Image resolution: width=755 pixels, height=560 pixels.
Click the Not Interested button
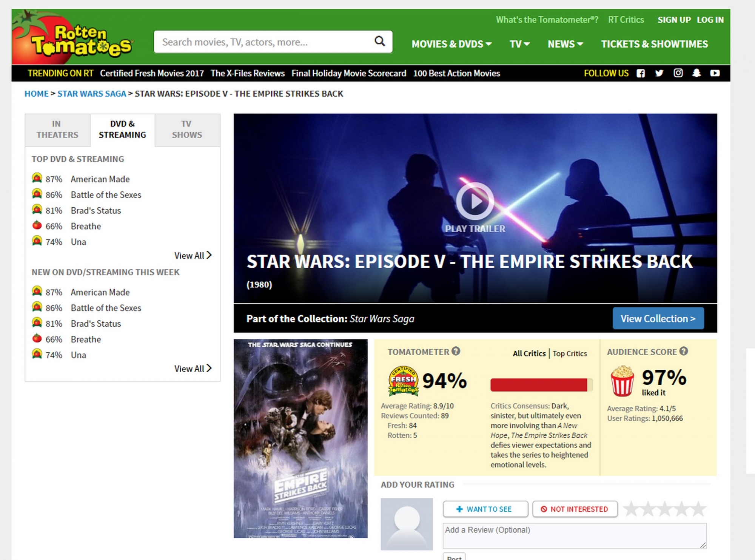(x=575, y=509)
